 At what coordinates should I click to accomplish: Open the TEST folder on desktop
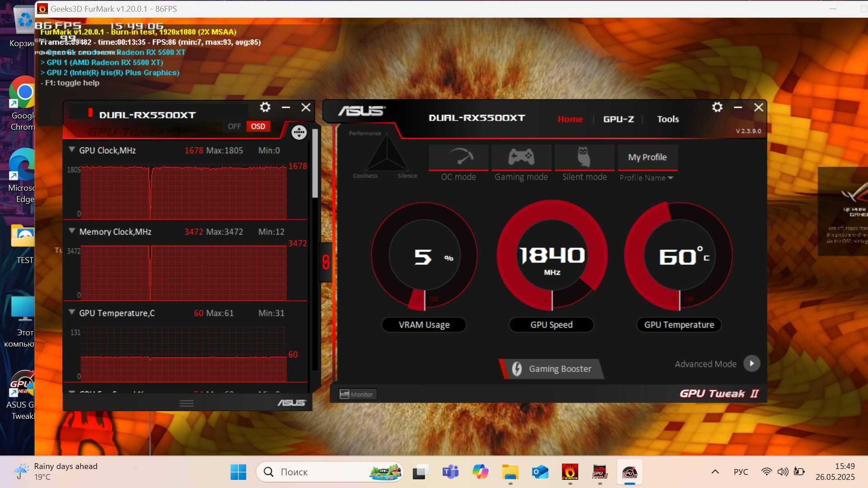pyautogui.click(x=23, y=244)
